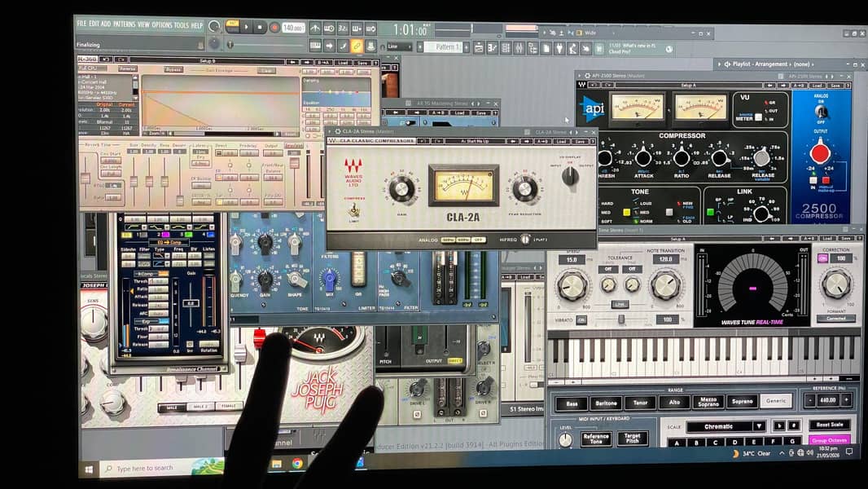Toggle API-2500 IN button

pos(813,181)
